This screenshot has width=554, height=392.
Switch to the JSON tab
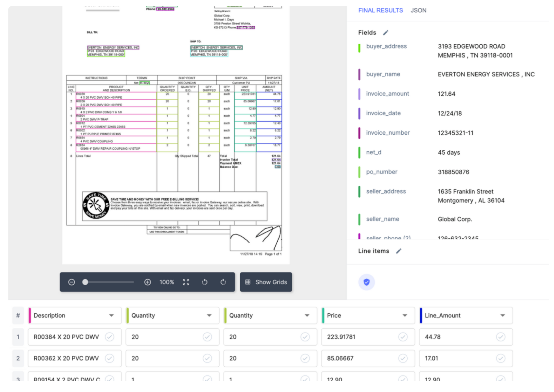[x=419, y=10]
